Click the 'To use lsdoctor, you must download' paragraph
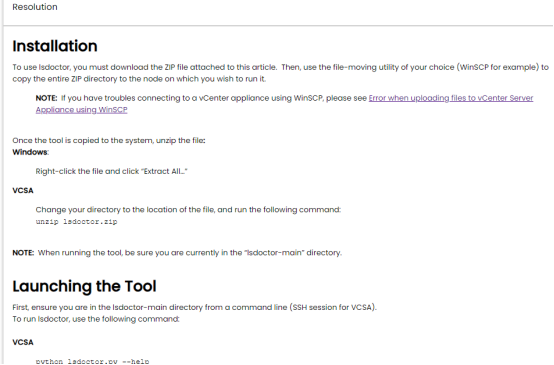Screen dimensions: 554x365 pos(281,73)
